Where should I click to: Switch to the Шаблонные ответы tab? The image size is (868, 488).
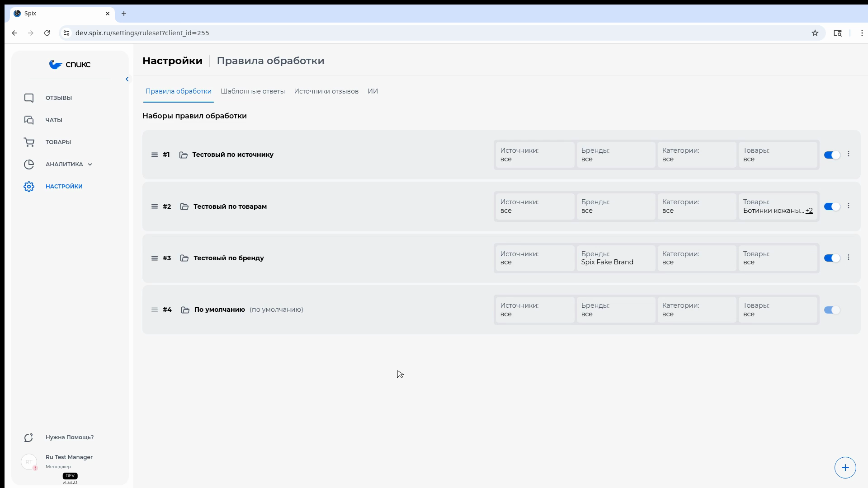click(x=253, y=91)
